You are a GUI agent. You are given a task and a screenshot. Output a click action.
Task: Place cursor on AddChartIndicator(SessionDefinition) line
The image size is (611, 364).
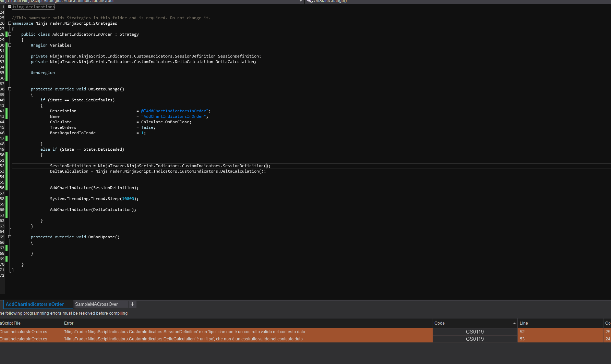click(94, 188)
